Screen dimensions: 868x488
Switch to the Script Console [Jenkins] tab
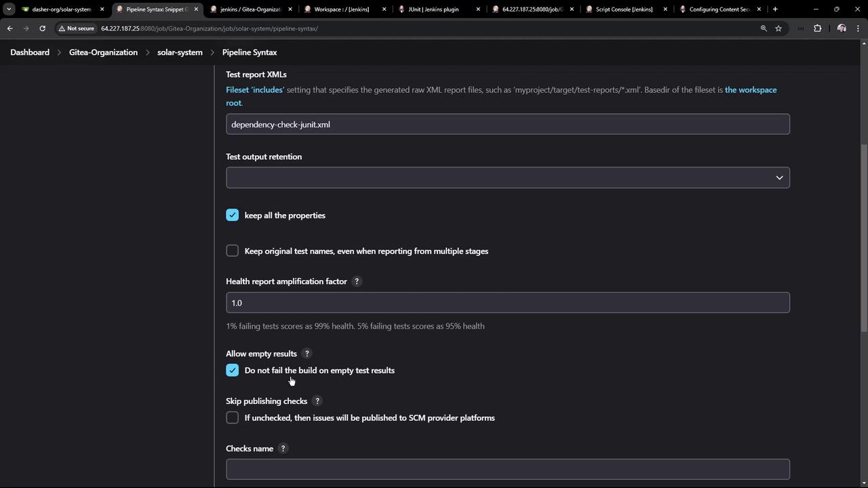pyautogui.click(x=623, y=9)
